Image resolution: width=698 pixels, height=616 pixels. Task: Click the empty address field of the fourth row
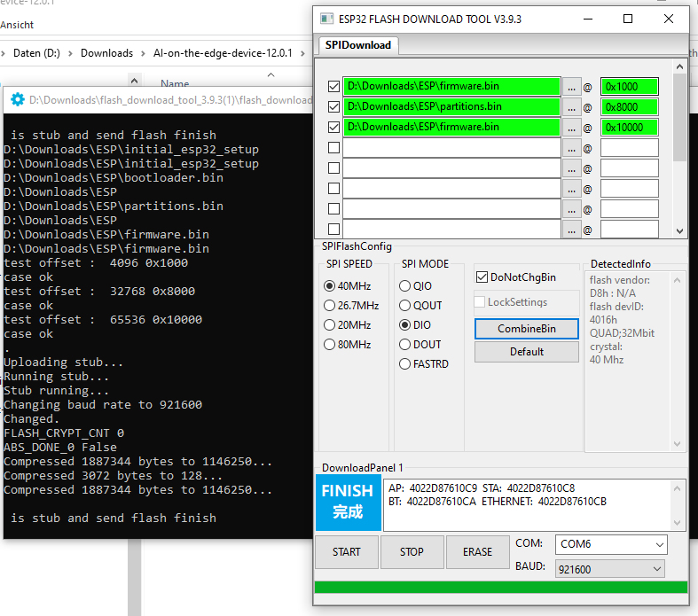(x=630, y=148)
